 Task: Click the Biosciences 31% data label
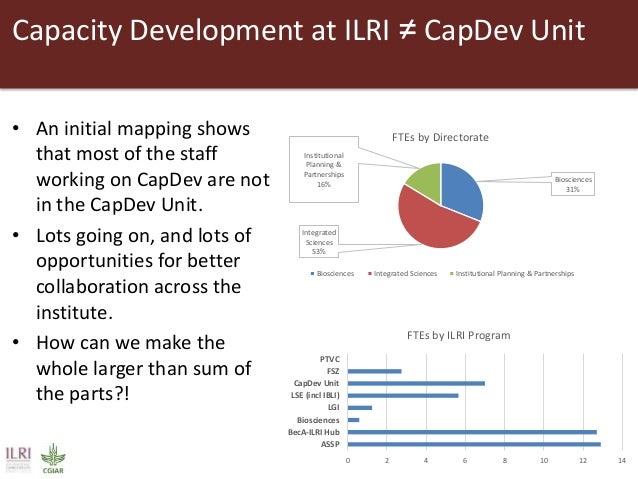click(573, 184)
